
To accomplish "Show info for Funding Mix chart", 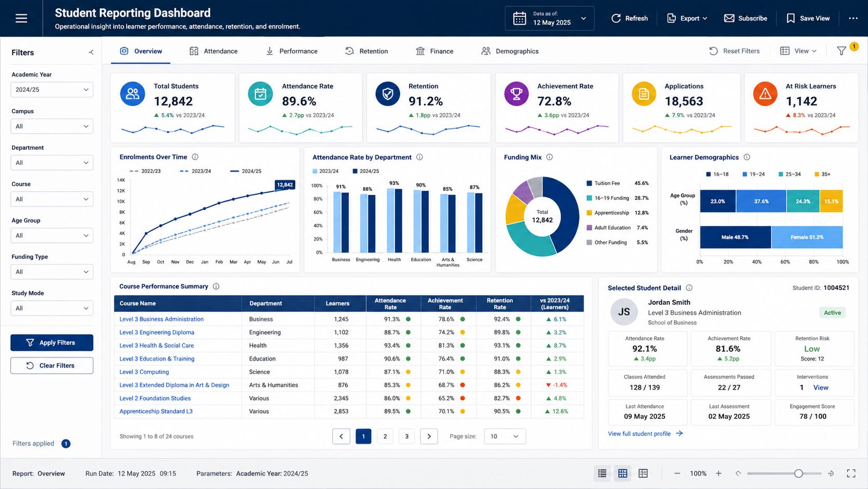I will (549, 157).
